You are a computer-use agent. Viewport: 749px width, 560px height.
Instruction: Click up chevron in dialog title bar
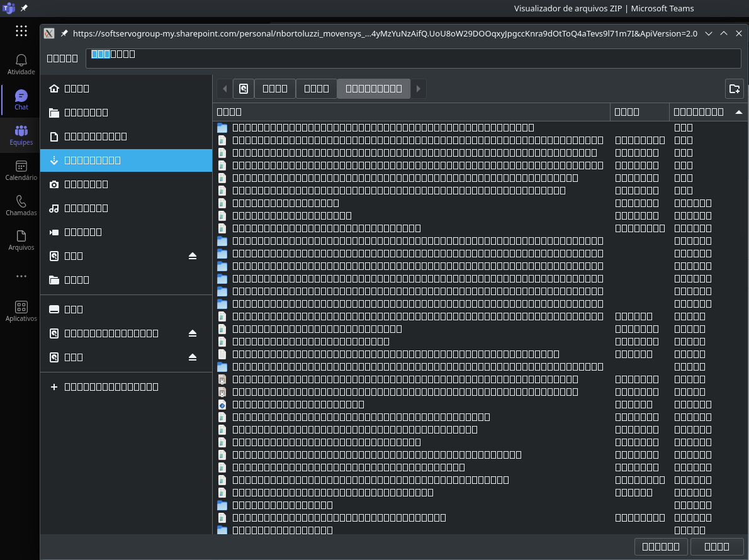coord(724,33)
